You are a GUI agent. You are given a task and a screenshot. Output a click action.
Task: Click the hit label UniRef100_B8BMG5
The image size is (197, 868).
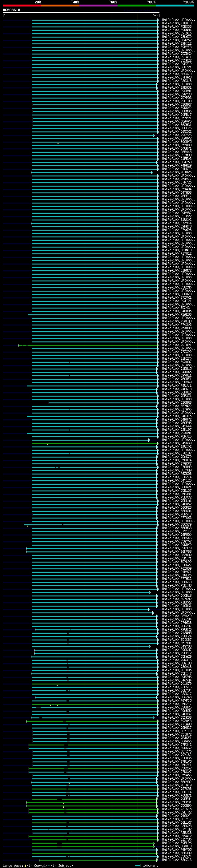point(177,111)
